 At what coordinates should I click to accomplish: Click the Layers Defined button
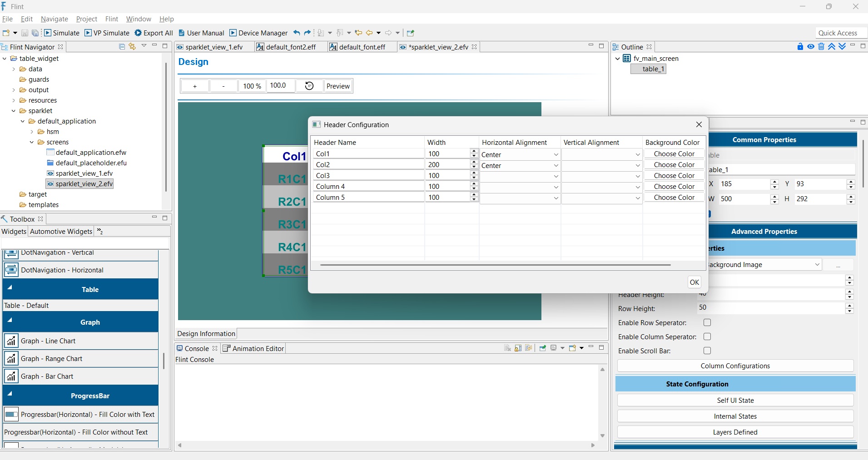(735, 432)
